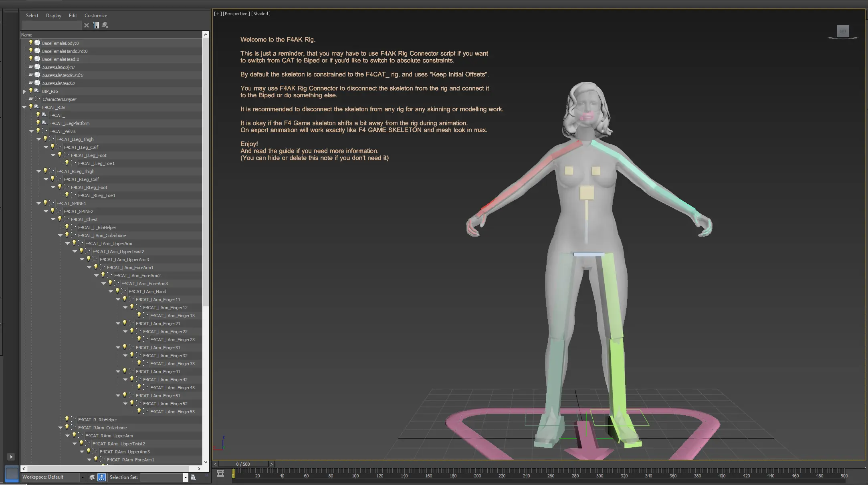Open the Display menu in Scene Explorer
The height and width of the screenshot is (485, 868).
[x=54, y=15]
